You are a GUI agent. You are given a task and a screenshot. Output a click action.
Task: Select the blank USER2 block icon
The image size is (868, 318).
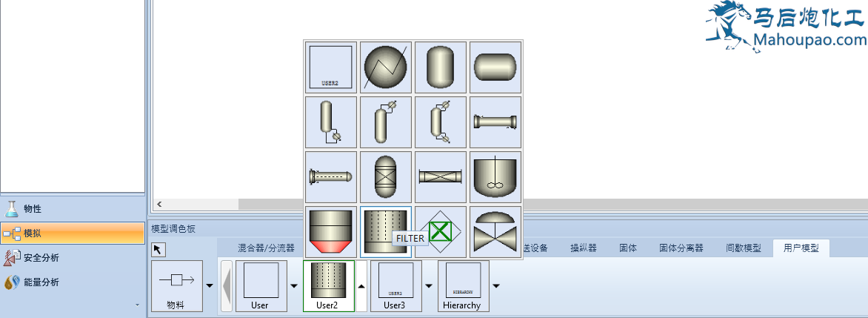[x=330, y=67]
